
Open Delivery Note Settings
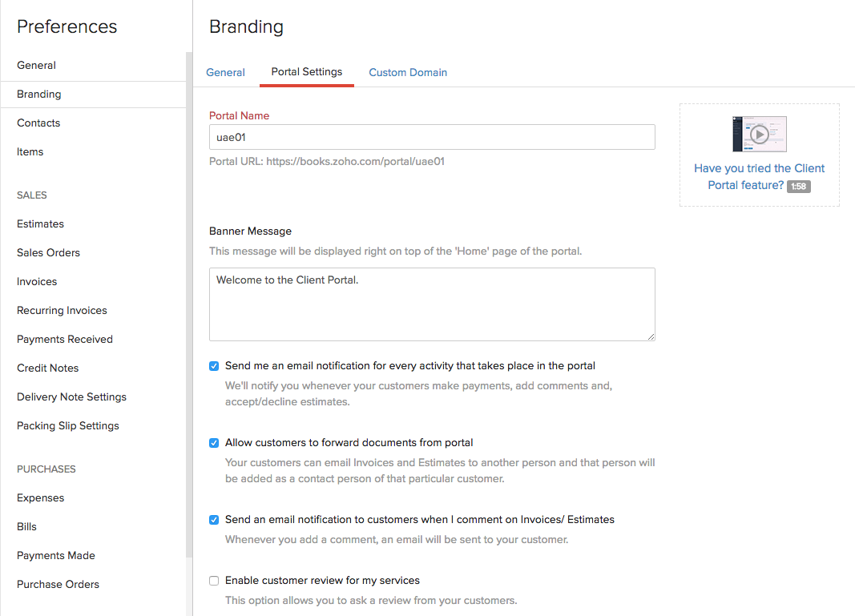pyautogui.click(x=71, y=397)
